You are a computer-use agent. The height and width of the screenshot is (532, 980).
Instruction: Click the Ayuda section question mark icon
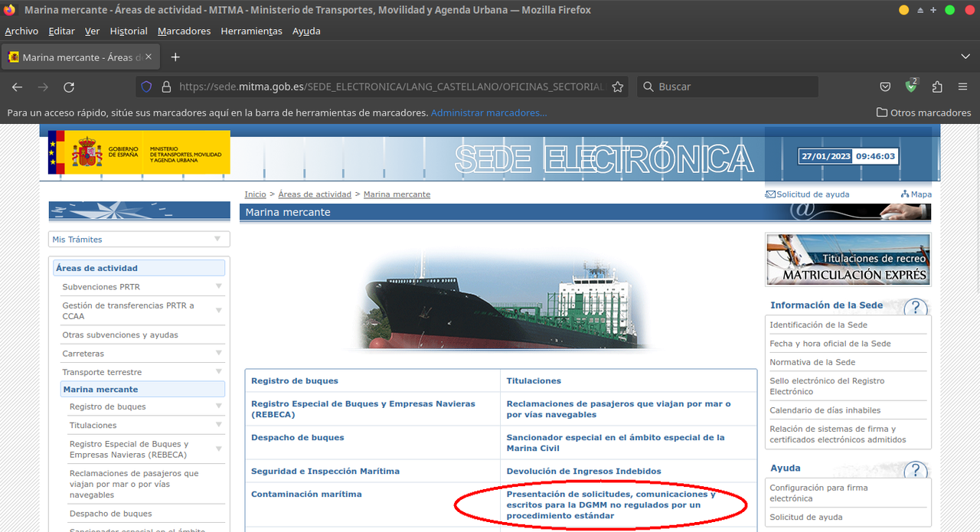[x=916, y=472]
